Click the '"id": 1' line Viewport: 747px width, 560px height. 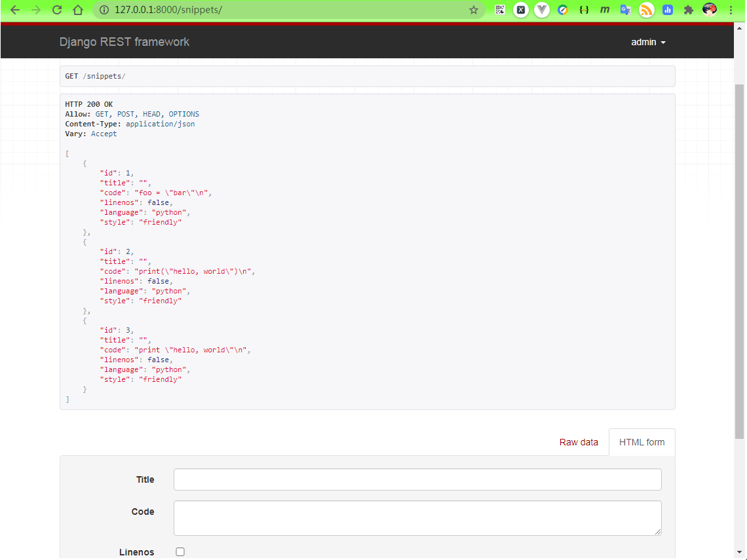tap(117, 174)
